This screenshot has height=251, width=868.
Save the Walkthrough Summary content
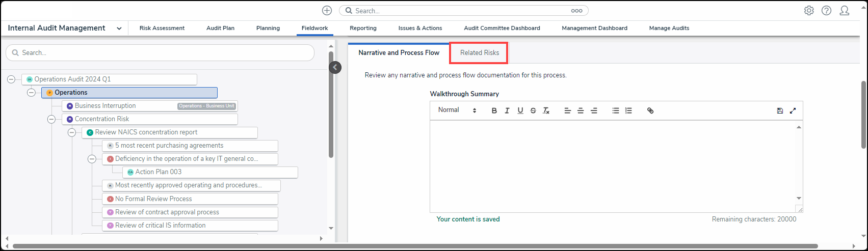[x=780, y=110]
